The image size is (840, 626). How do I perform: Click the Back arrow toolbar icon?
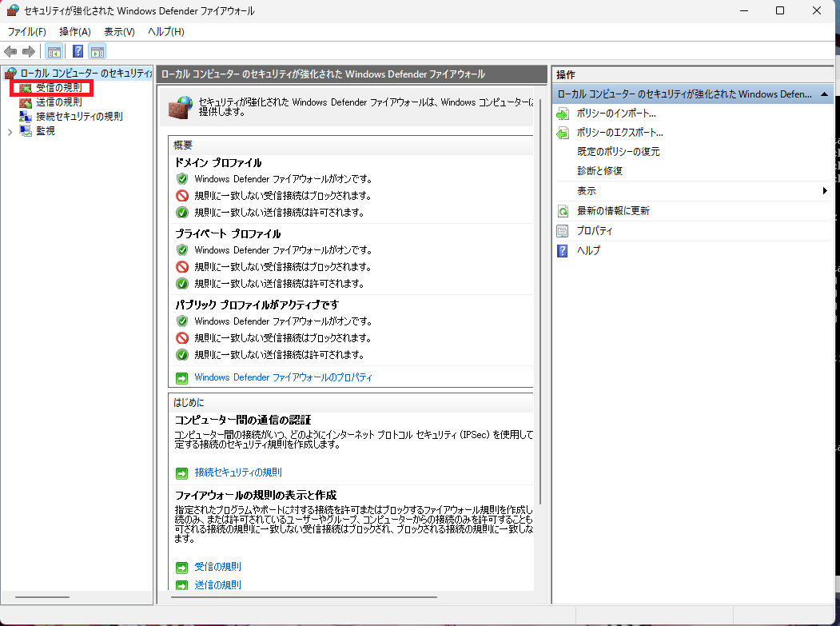[x=10, y=51]
